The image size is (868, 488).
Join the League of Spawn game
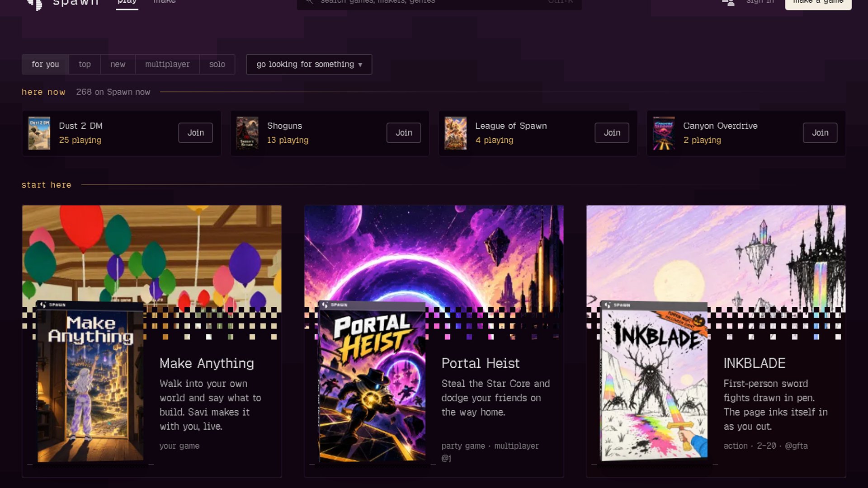click(612, 133)
